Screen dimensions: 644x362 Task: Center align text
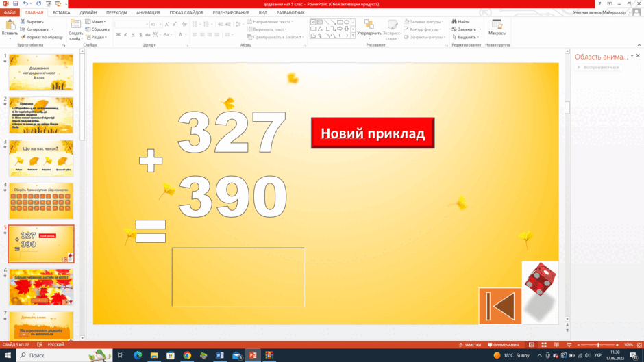(202, 34)
